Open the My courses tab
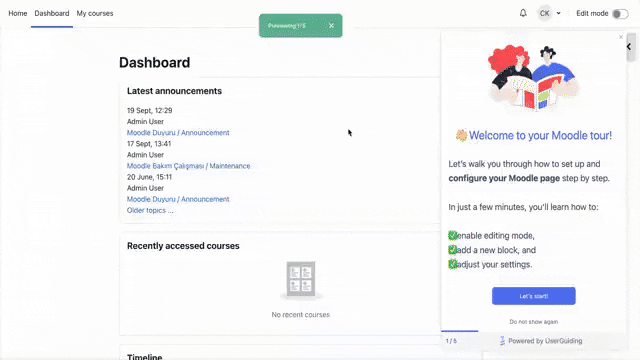This screenshot has height=360, width=640. tap(95, 13)
